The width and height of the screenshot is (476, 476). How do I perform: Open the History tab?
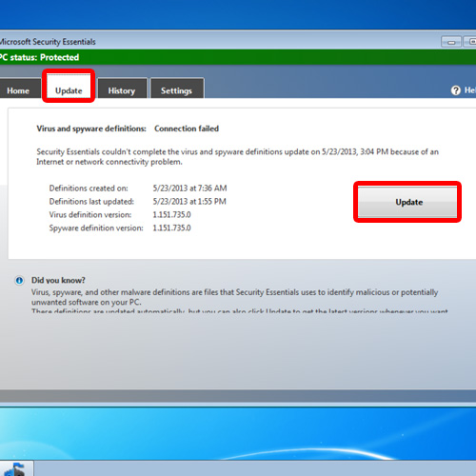pyautogui.click(x=123, y=89)
